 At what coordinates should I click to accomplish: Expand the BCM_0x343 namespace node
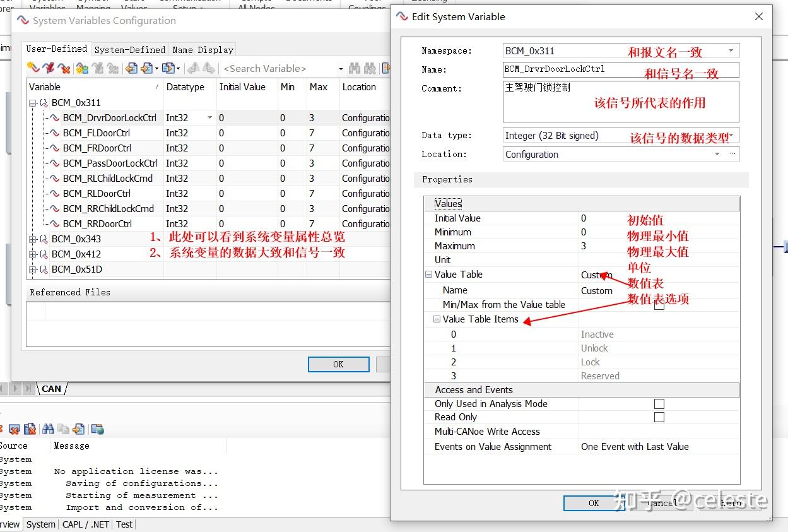(33, 239)
